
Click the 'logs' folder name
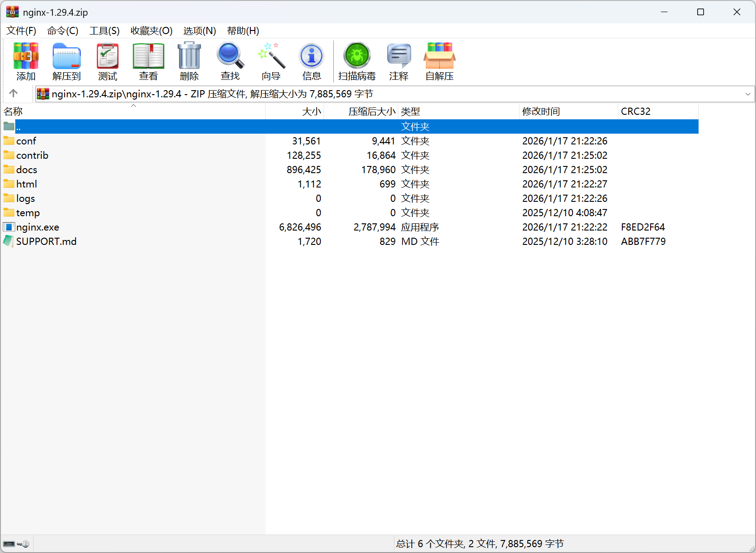(26, 198)
